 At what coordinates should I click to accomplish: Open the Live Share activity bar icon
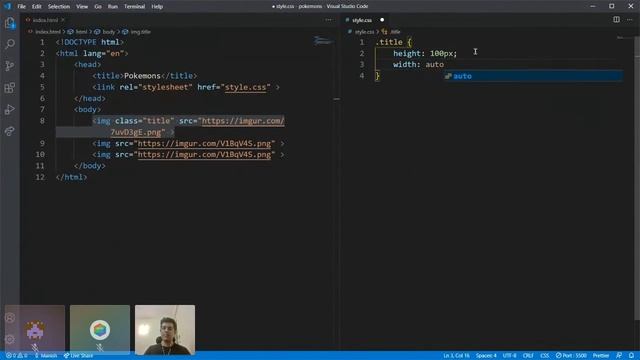10,131
